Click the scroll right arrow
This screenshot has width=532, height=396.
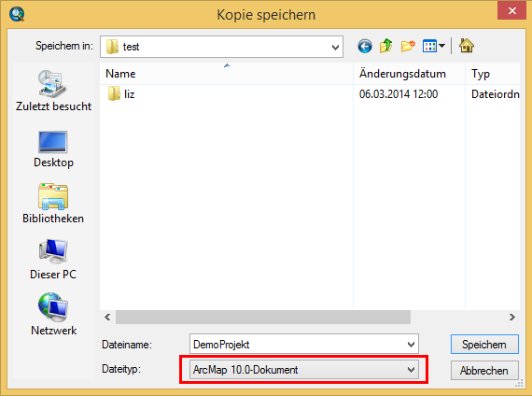pyautogui.click(x=512, y=317)
